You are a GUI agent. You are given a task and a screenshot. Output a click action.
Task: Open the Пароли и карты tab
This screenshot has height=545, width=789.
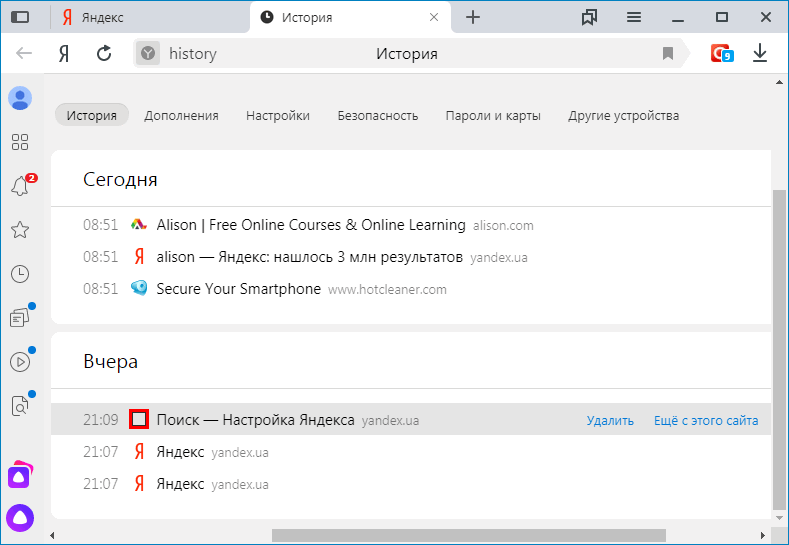tap(493, 115)
